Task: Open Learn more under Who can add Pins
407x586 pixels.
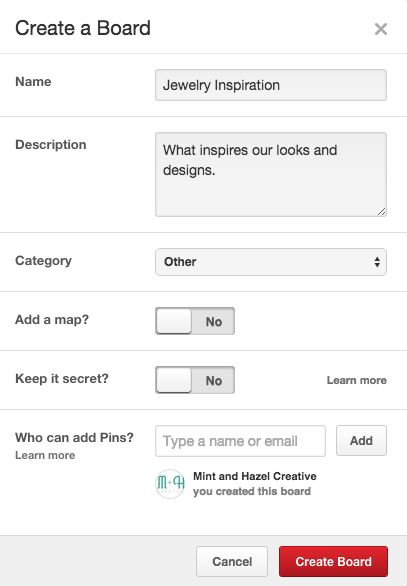Action: [x=45, y=455]
